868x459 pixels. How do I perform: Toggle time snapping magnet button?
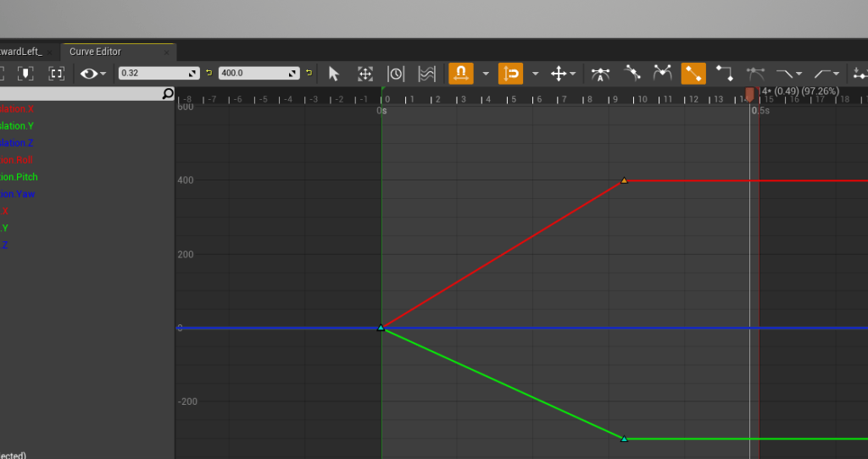(461, 74)
